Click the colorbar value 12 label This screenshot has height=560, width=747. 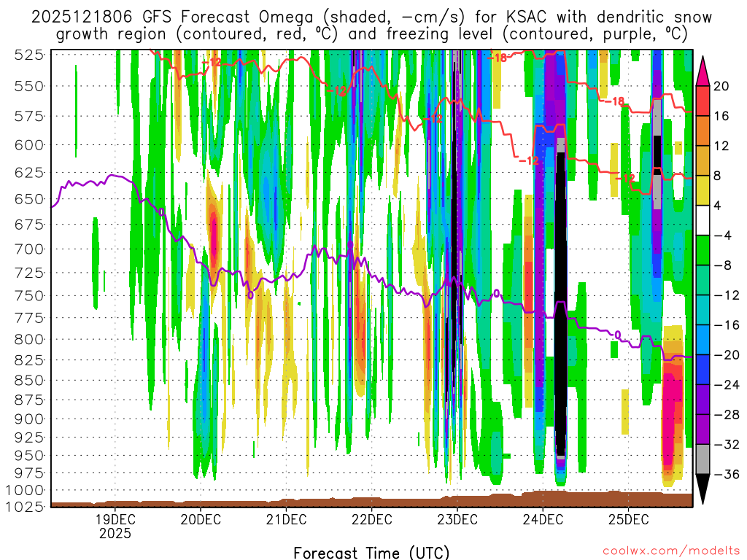[x=721, y=146]
